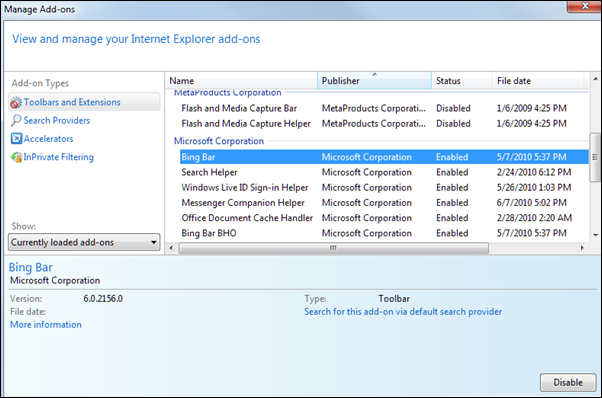The height and width of the screenshot is (398, 602).
Task: Click the horizontal scrollbar thumb
Action: tap(334, 248)
